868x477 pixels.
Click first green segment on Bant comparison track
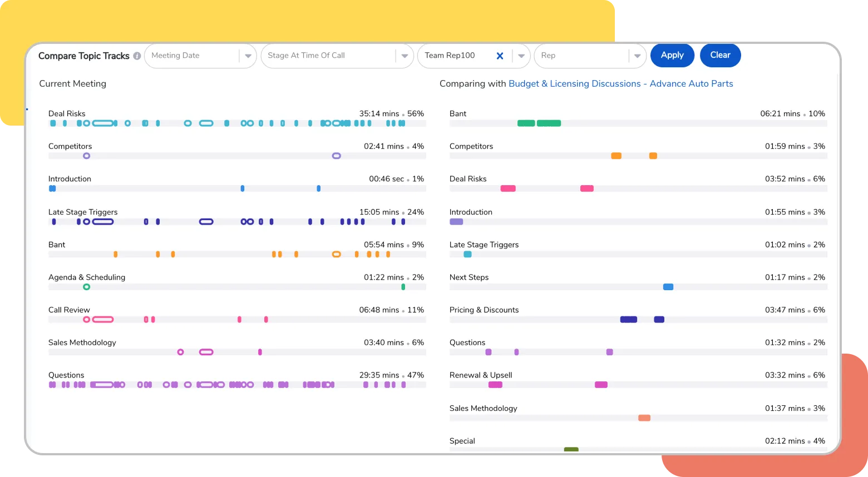pos(526,123)
